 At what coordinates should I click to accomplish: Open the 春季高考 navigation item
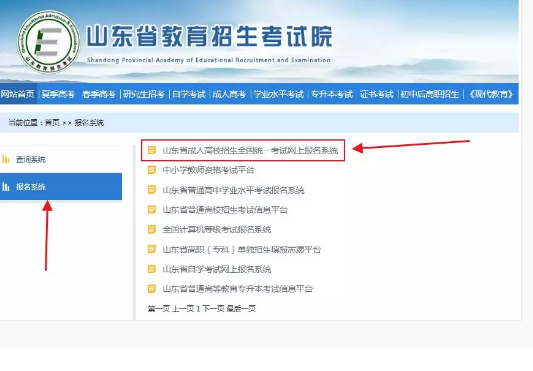click(99, 94)
